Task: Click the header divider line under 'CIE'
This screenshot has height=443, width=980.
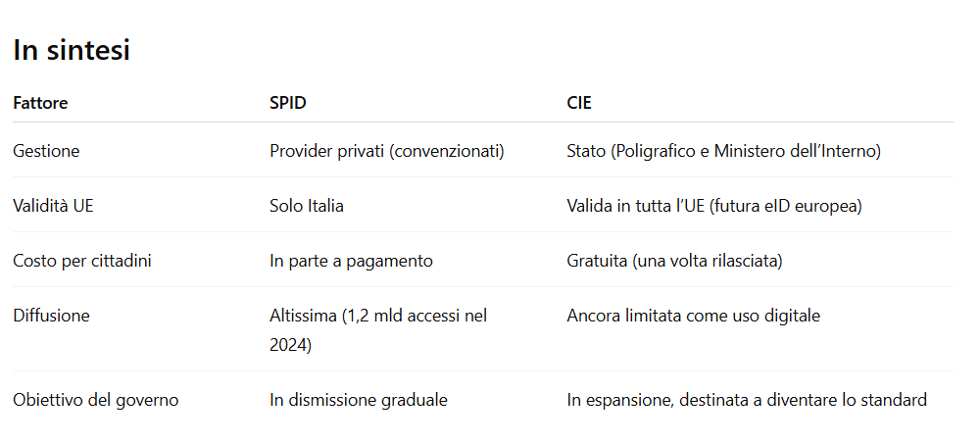Action: tap(760, 122)
